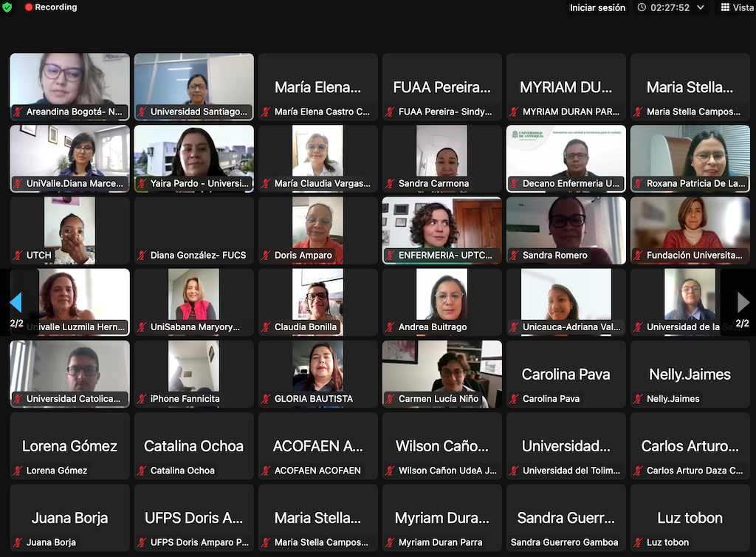
Task: Click the muted microphone on Sandra Carmona's tile
Action: click(x=390, y=183)
